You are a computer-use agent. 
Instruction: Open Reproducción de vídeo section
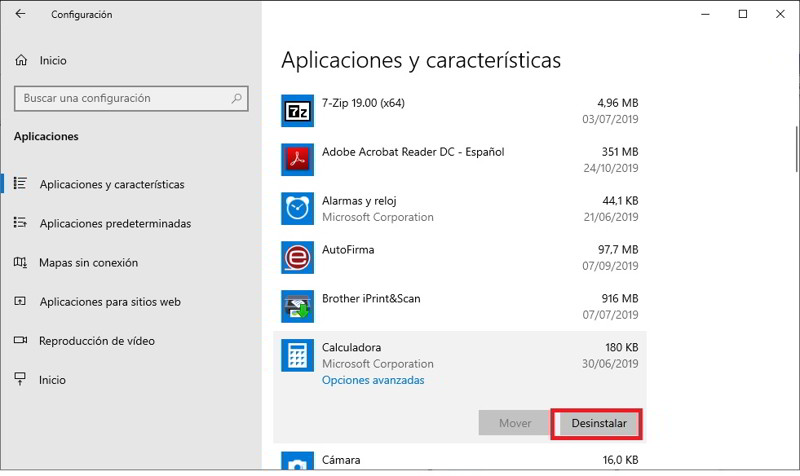(x=96, y=341)
